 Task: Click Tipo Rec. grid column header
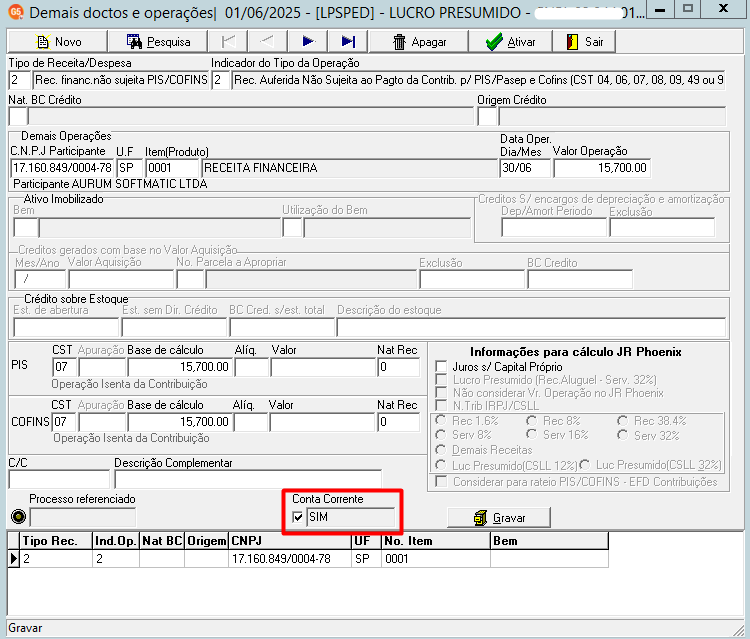pyautogui.click(x=56, y=541)
